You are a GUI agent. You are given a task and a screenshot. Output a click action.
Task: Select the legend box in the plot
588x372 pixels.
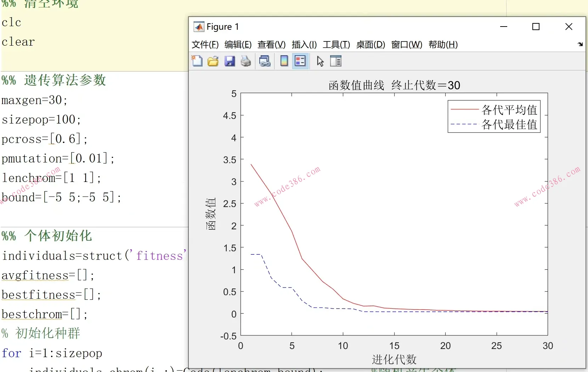tap(494, 117)
